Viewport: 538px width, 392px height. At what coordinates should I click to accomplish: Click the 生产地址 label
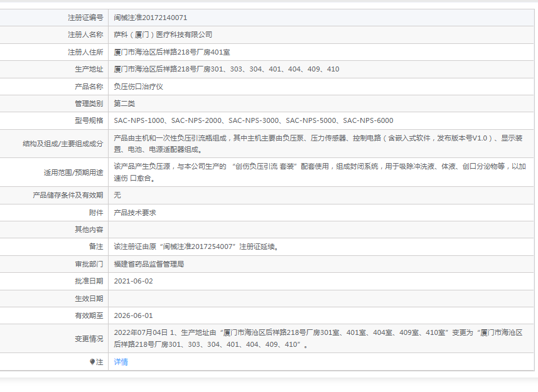(89, 69)
